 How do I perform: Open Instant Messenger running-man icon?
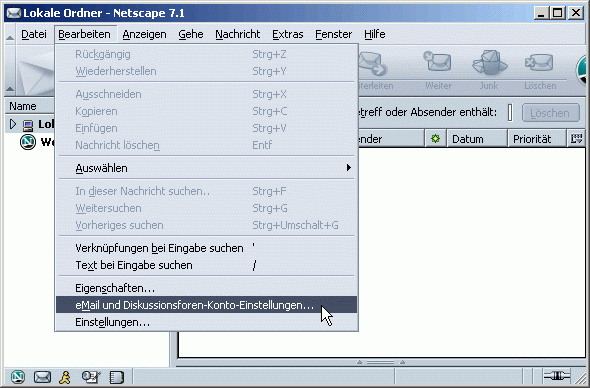65,377
